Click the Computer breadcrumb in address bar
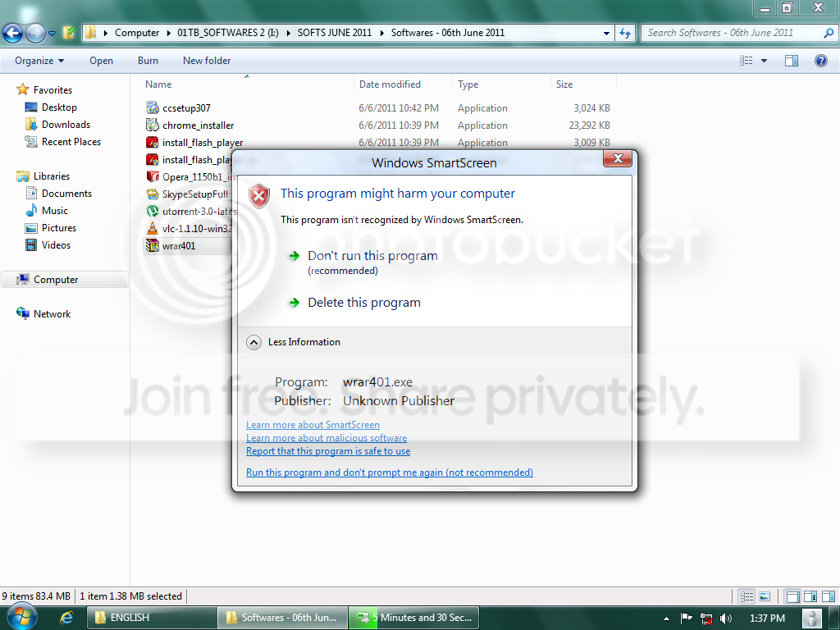The height and width of the screenshot is (630, 840). [137, 33]
